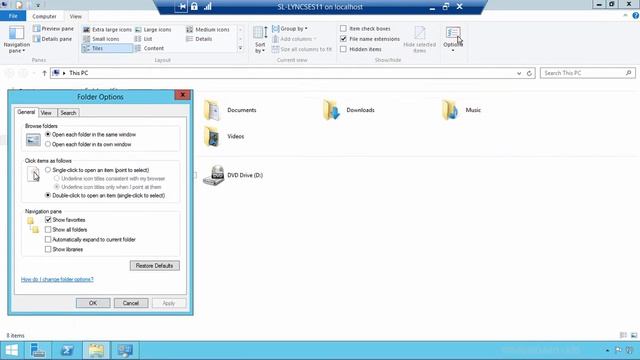This screenshot has height=360, width=640.
Task: Open the Options button dropdown arrow
Action: point(453,51)
